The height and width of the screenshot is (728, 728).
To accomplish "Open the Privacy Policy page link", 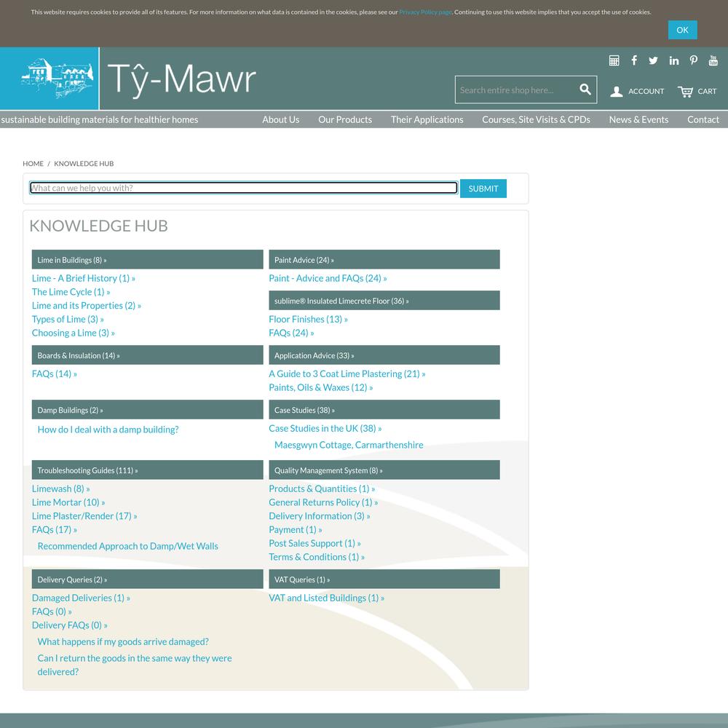I will click(x=425, y=12).
